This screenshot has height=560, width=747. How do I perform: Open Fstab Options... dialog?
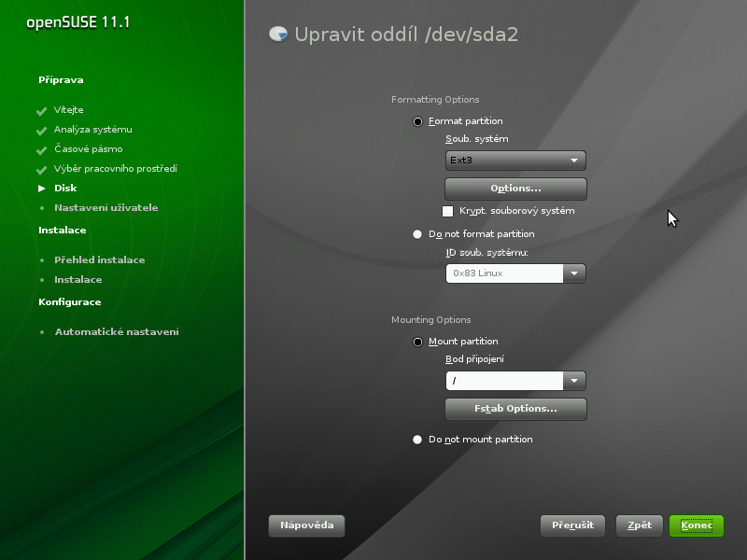[x=516, y=409]
